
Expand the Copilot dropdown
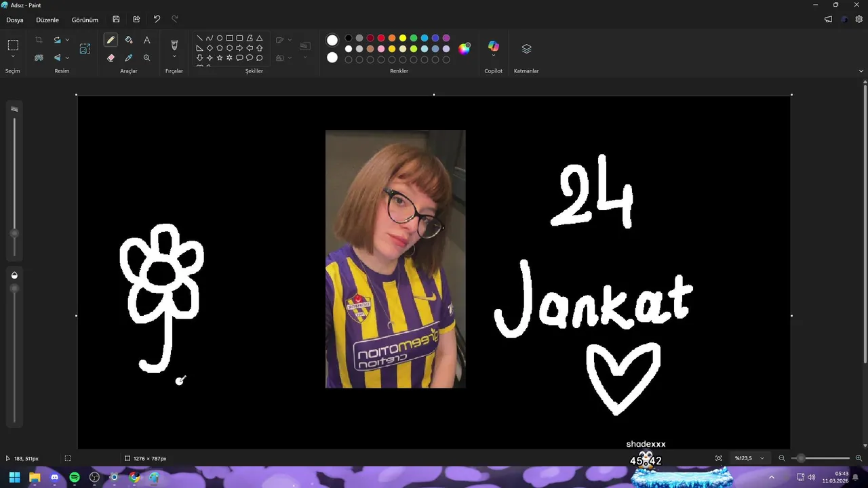[494, 57]
